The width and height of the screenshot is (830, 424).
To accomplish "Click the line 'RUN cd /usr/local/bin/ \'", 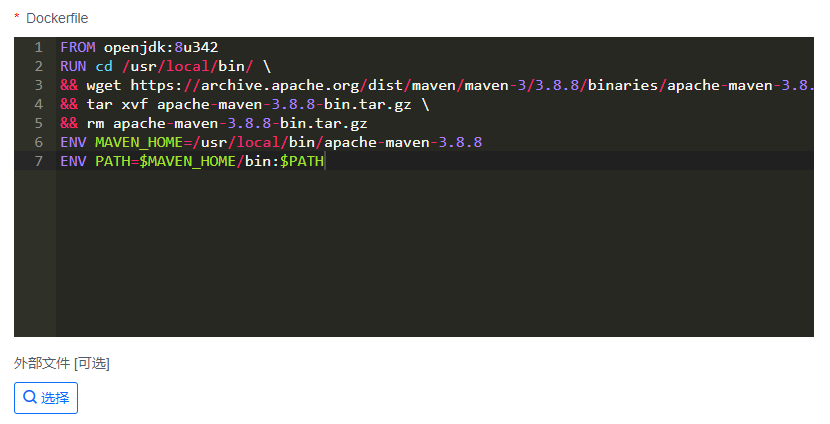I will tap(165, 66).
